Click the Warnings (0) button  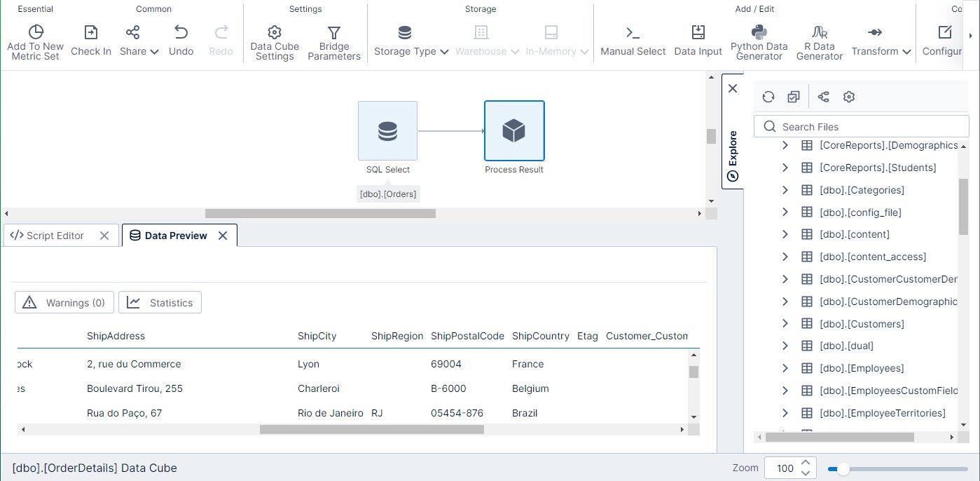pyautogui.click(x=64, y=302)
